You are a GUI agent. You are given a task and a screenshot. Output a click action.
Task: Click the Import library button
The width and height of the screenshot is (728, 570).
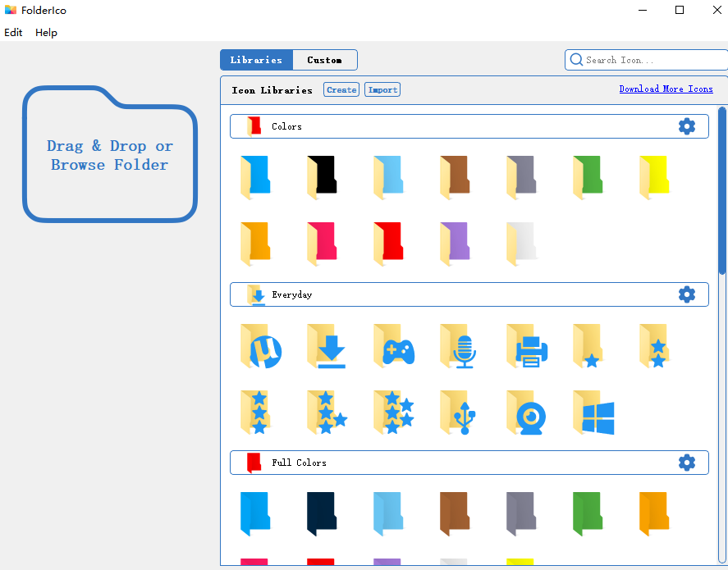tap(382, 89)
